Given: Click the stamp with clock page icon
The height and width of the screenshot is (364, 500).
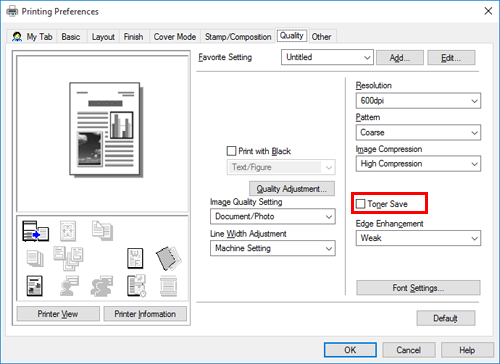Looking at the screenshot, I should coord(136,286).
